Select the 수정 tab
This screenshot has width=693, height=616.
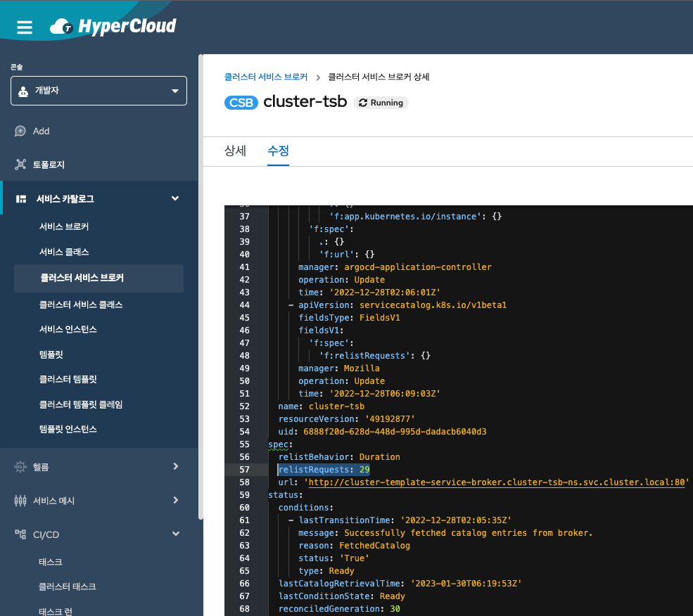click(278, 150)
